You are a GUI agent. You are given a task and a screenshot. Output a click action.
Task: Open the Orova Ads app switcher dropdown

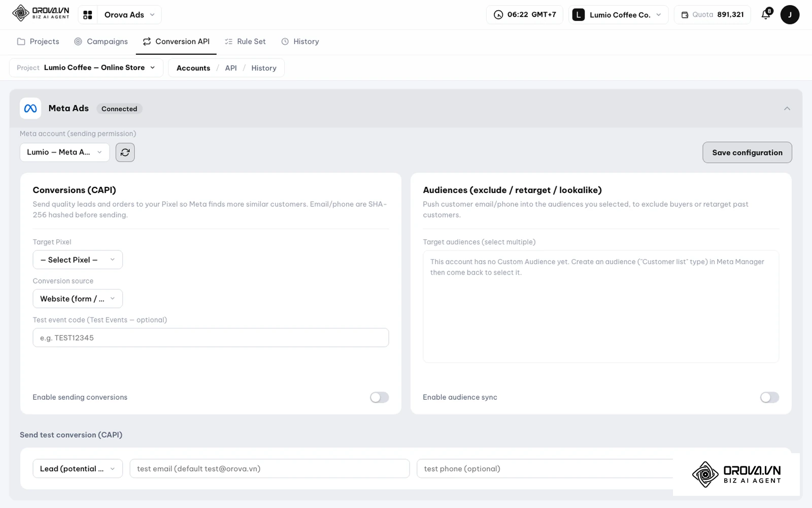[x=129, y=15]
